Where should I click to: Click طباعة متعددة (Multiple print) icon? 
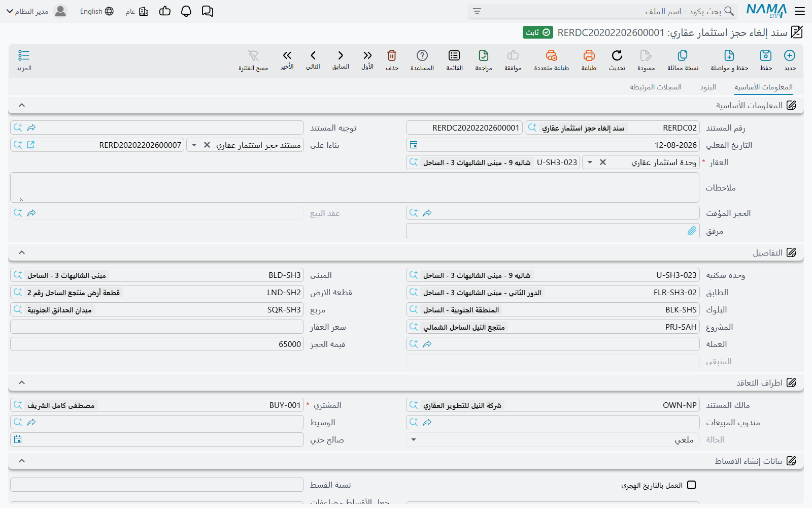[552, 55]
